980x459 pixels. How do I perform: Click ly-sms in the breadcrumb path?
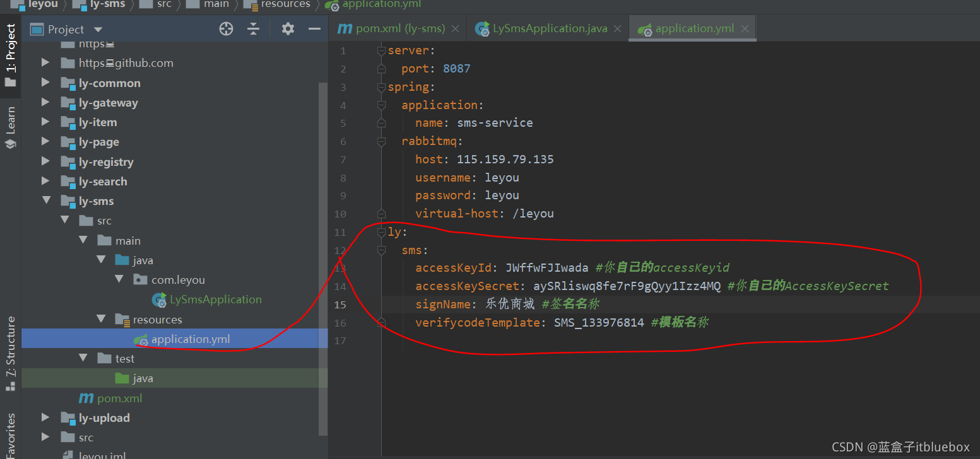point(109,4)
